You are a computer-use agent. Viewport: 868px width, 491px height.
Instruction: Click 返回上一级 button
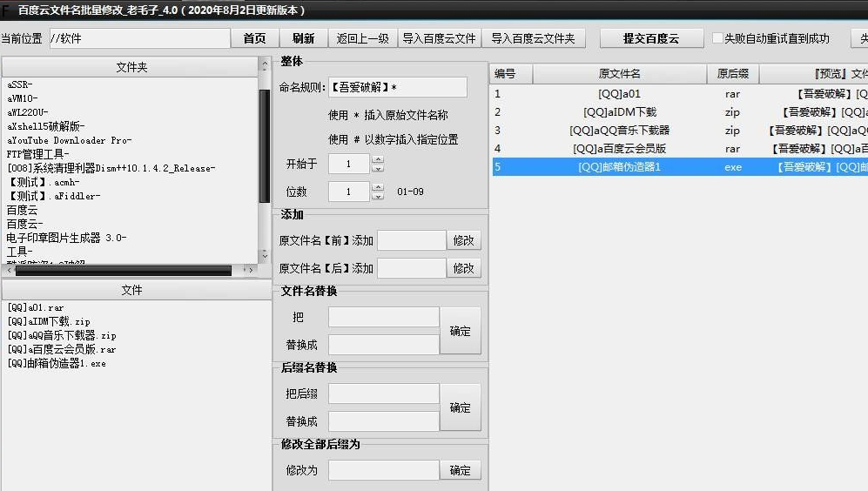tap(362, 38)
